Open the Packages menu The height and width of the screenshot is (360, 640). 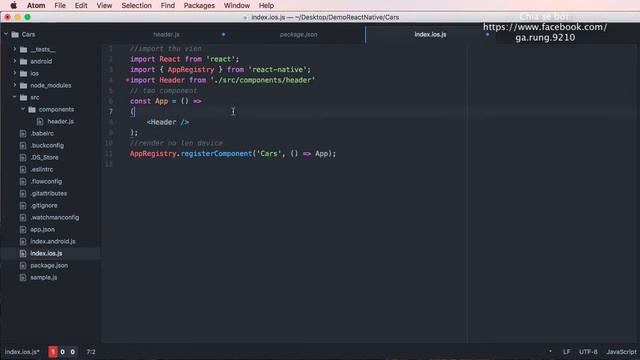click(199, 5)
